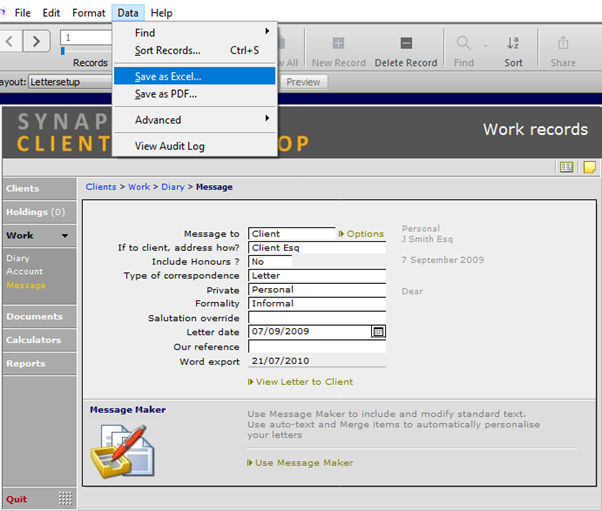Select Save as PDF... menu entry
Screen dimensions: 602x511
pos(195,94)
